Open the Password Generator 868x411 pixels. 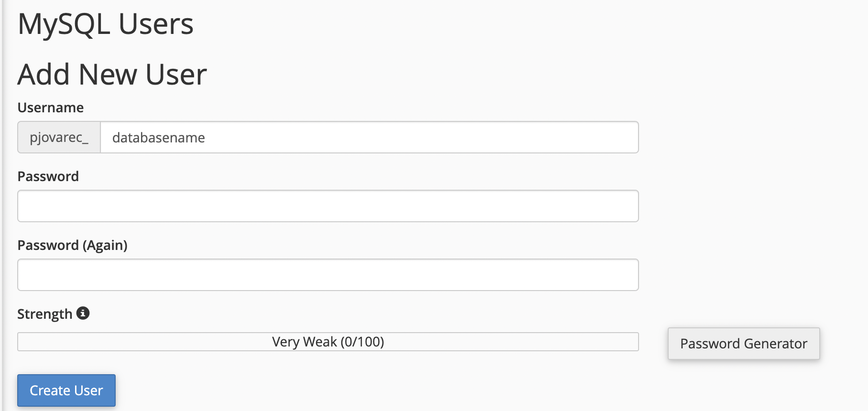744,344
